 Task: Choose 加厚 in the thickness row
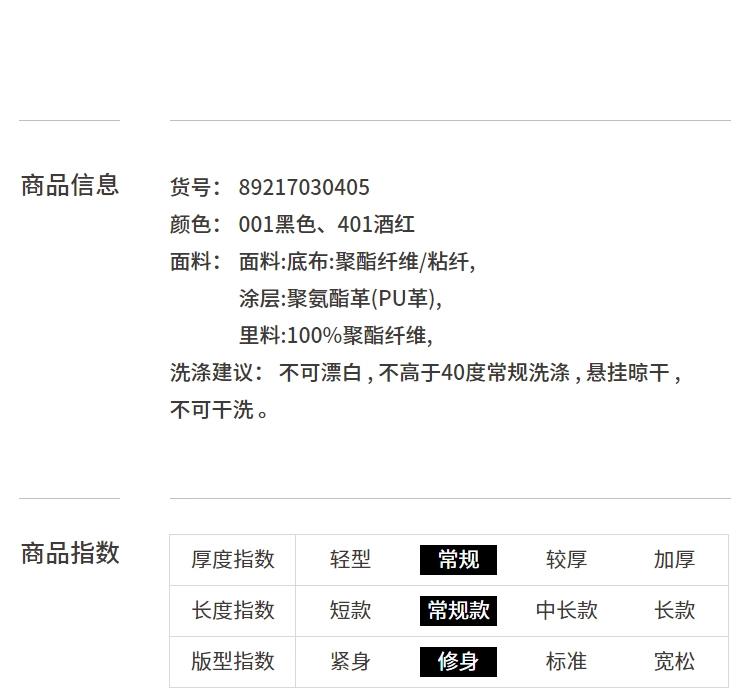(674, 560)
